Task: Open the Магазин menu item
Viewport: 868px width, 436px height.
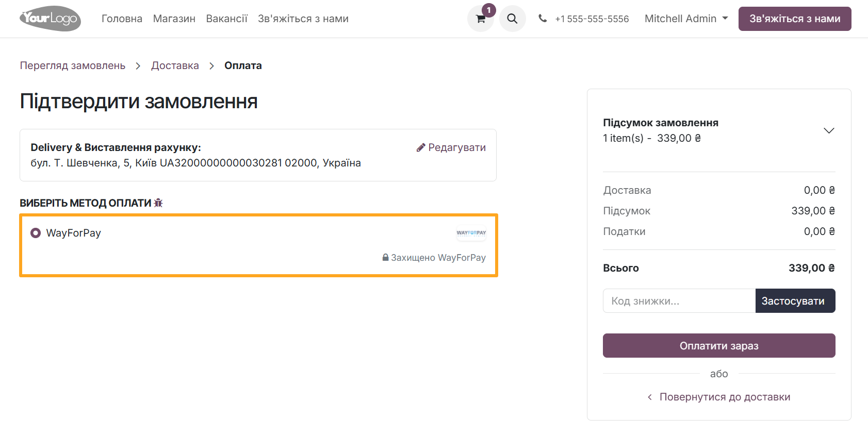Action: [174, 19]
